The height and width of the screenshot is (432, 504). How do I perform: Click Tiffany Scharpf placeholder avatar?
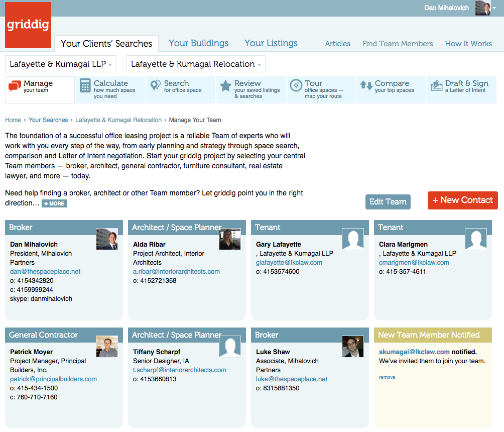(x=230, y=347)
